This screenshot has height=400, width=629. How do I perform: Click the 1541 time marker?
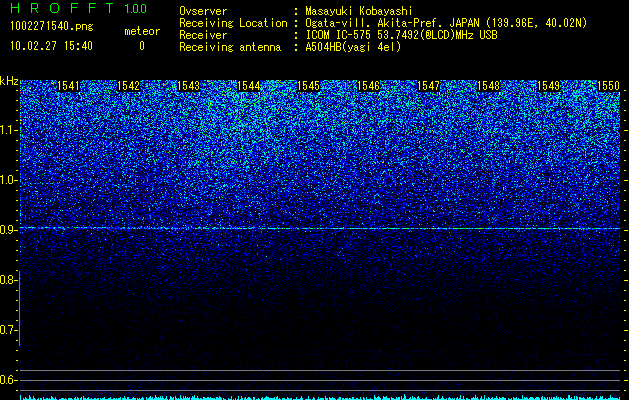pos(68,86)
